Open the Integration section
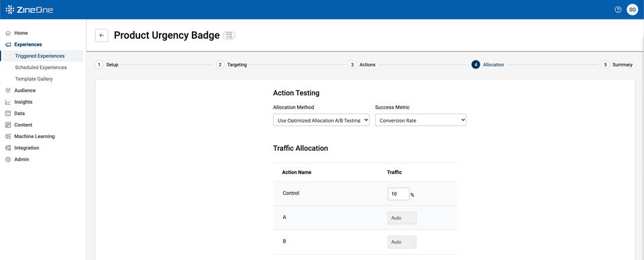This screenshot has height=260, width=644. point(27,147)
